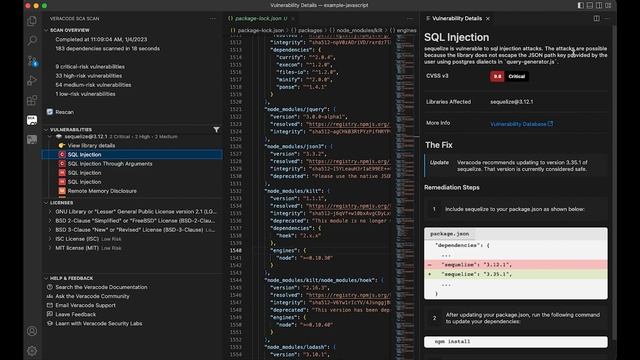Click the Veracode Security Labs graduation icon
640x360 pixels.
coord(50,323)
